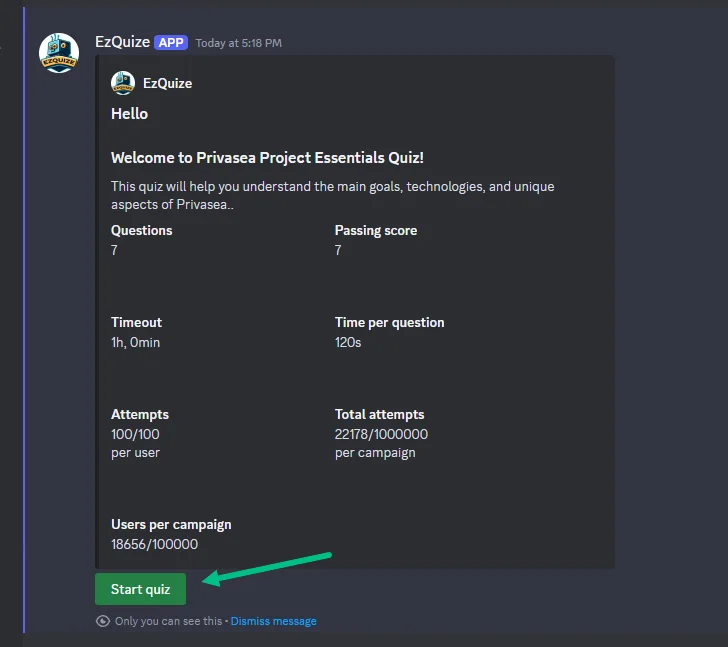Image resolution: width=728 pixels, height=647 pixels.
Task: Click 'Welcome to Privasea Project Essentials Quiz!' heading
Action: click(x=267, y=158)
